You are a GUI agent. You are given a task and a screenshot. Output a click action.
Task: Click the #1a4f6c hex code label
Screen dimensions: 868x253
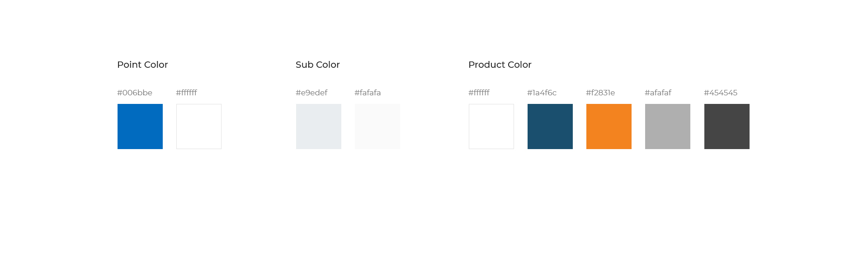(x=542, y=93)
